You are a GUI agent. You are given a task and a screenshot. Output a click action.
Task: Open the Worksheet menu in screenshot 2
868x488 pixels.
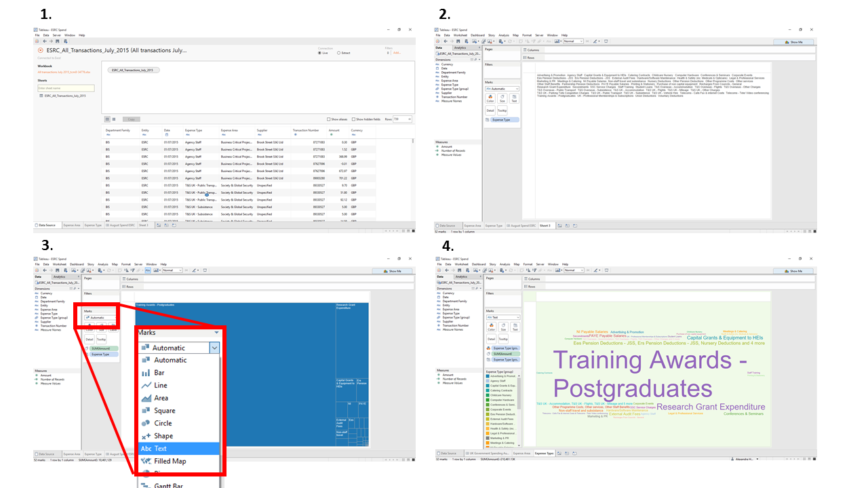(x=460, y=35)
